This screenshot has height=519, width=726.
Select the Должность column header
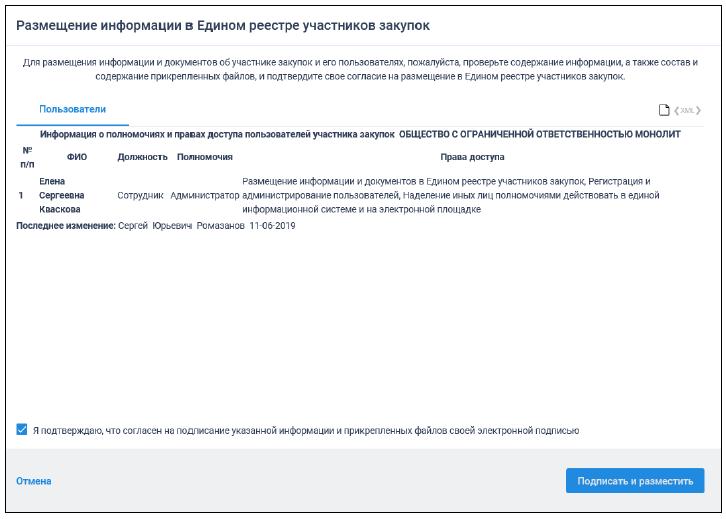(142, 157)
